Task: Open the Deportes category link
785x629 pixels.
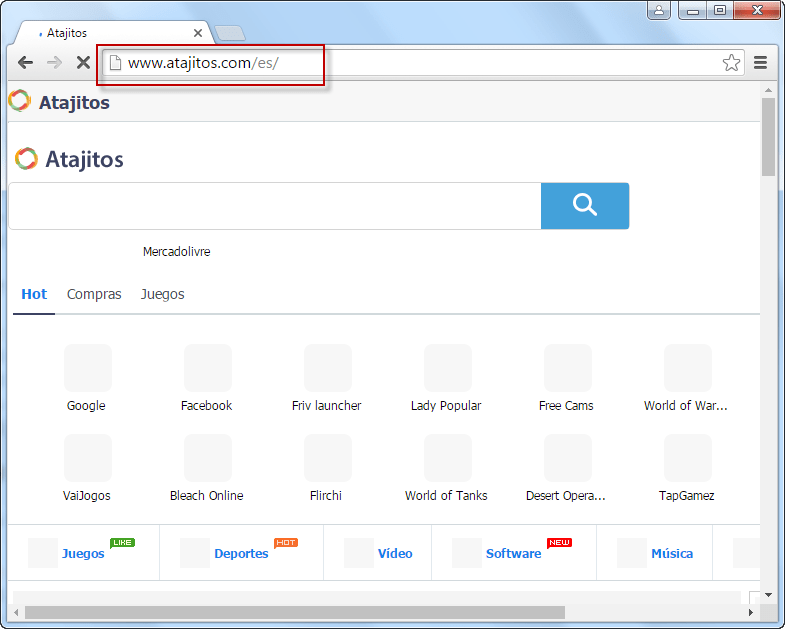Action: click(x=241, y=553)
